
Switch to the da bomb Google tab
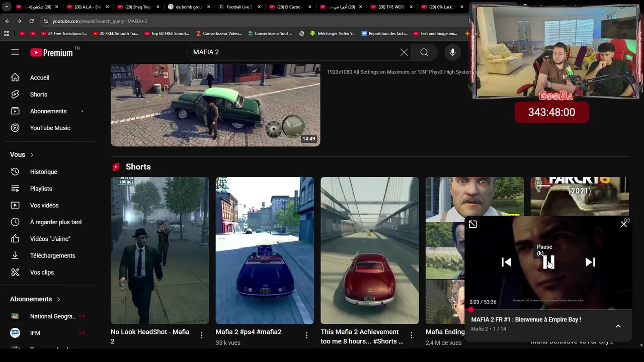[x=188, y=7]
